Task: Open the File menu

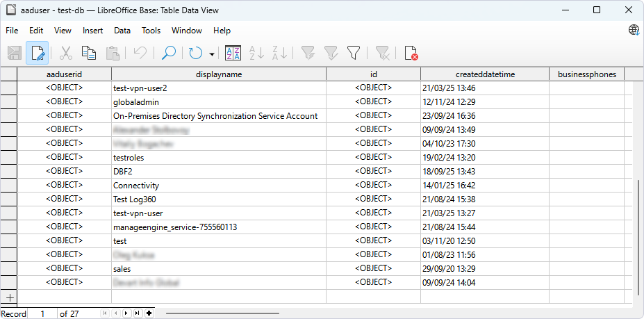Action: (x=12, y=31)
